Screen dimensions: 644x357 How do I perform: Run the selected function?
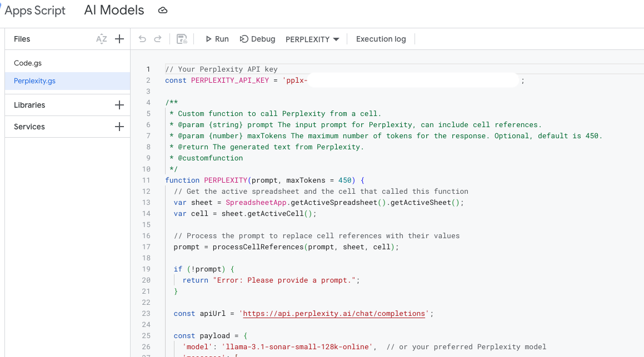216,39
